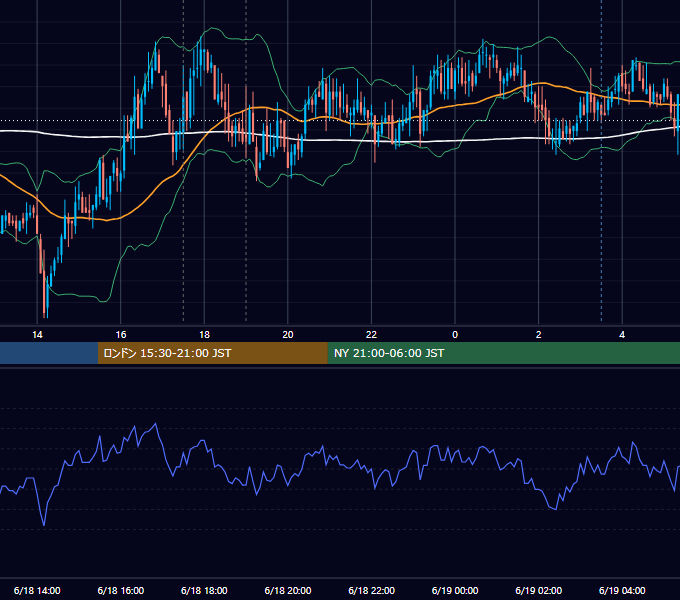Viewport: 680px width, 600px height.
Task: Click the 6/19 04:00 date label
Action: pyautogui.click(x=622, y=590)
